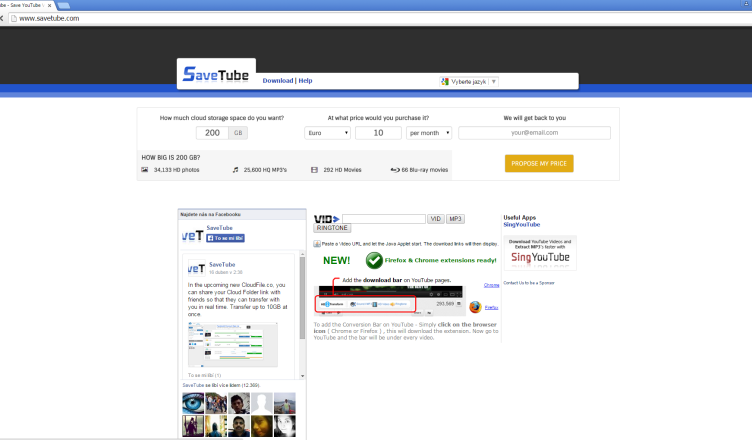Open the SaveTube Facebook page name link
The width and height of the screenshot is (752, 440).
tap(220, 228)
